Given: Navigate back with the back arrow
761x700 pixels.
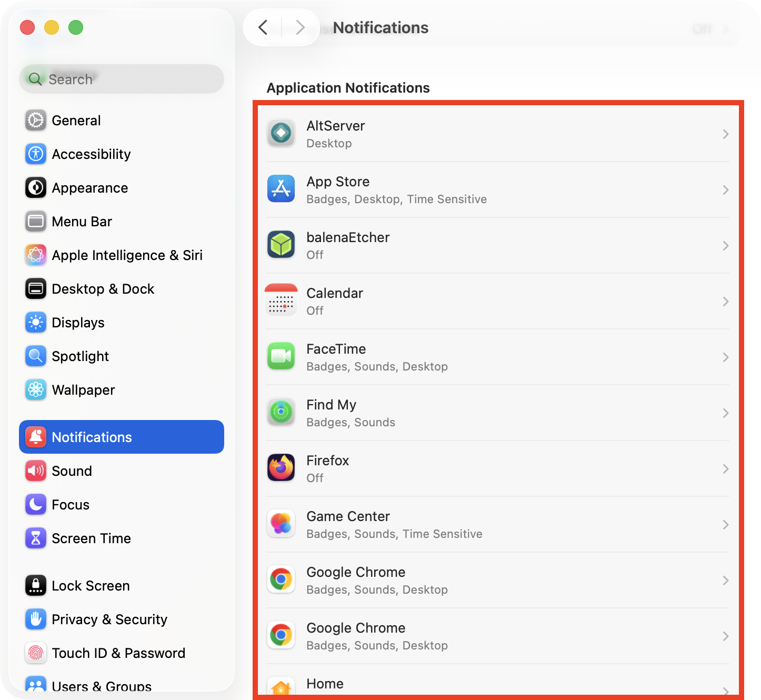Looking at the screenshot, I should tap(263, 27).
